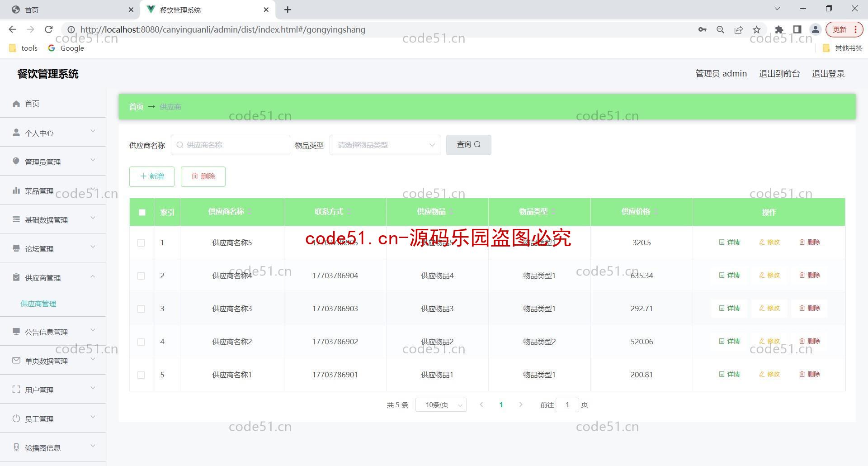This screenshot has width=868, height=466.
Task: Reload the page with refresh icon
Action: coord(49,29)
